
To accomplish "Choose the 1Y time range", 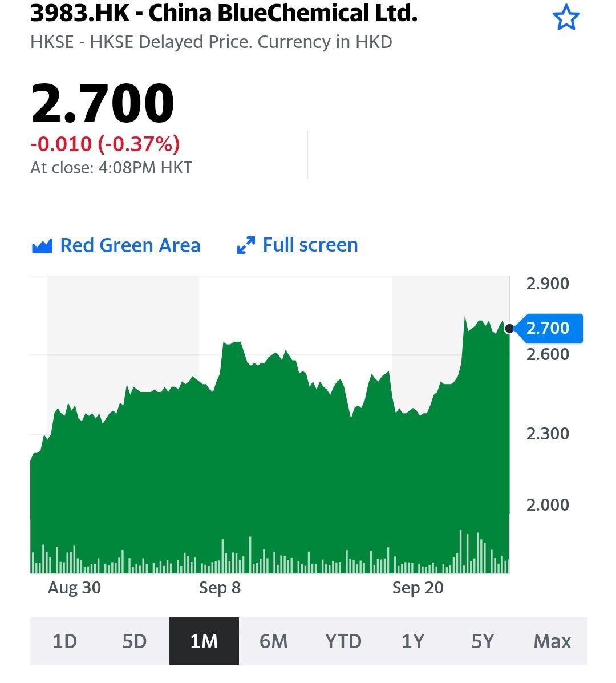I will click(413, 641).
